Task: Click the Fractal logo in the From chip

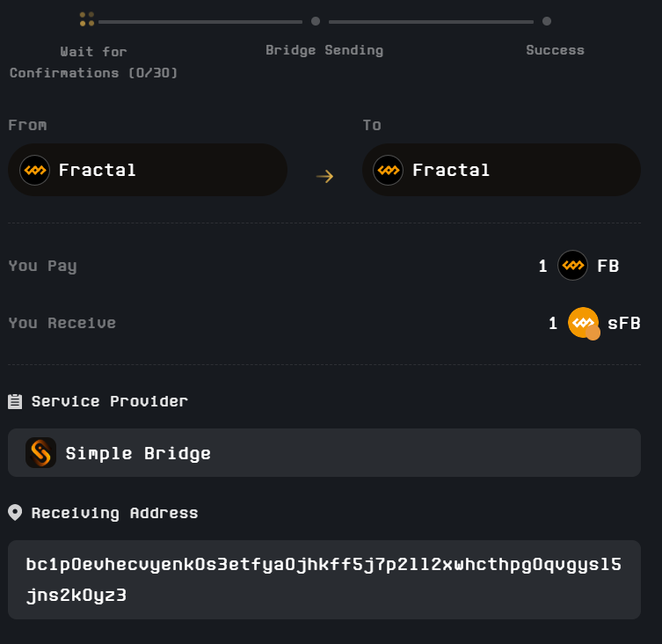Action: 35,170
